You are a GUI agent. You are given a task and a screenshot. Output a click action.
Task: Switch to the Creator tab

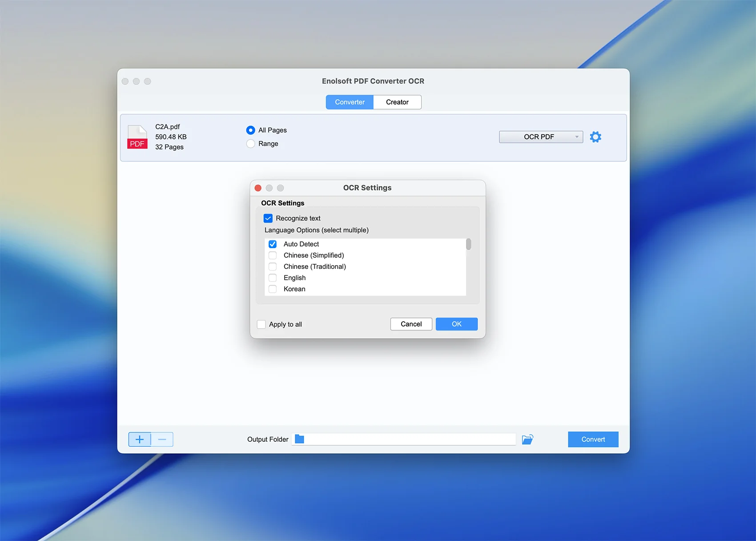pos(397,102)
